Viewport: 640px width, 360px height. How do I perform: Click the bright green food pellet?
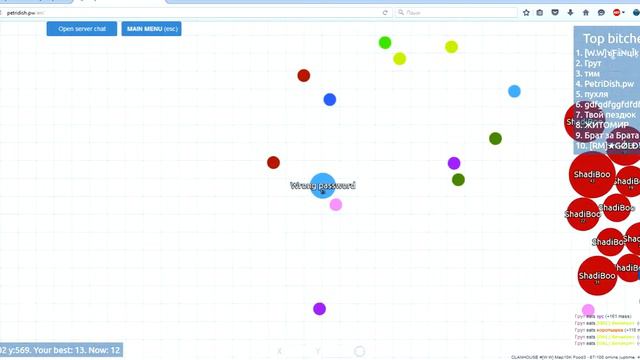click(x=385, y=42)
